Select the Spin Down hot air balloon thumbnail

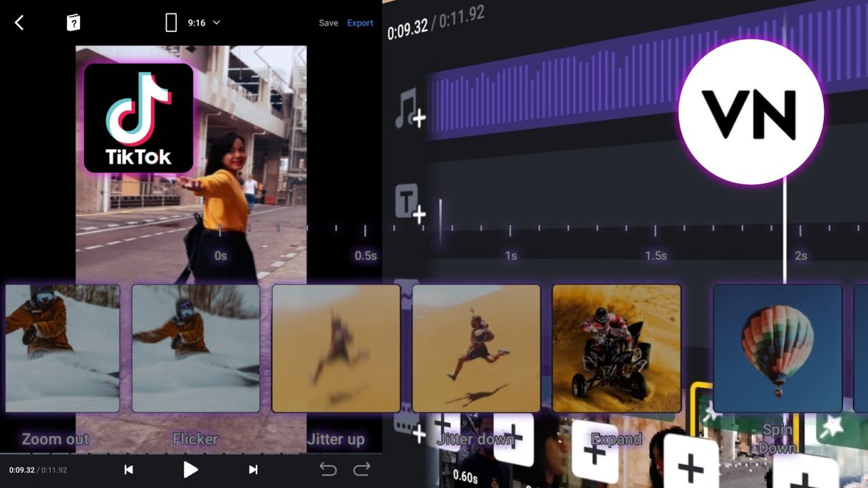(x=778, y=348)
